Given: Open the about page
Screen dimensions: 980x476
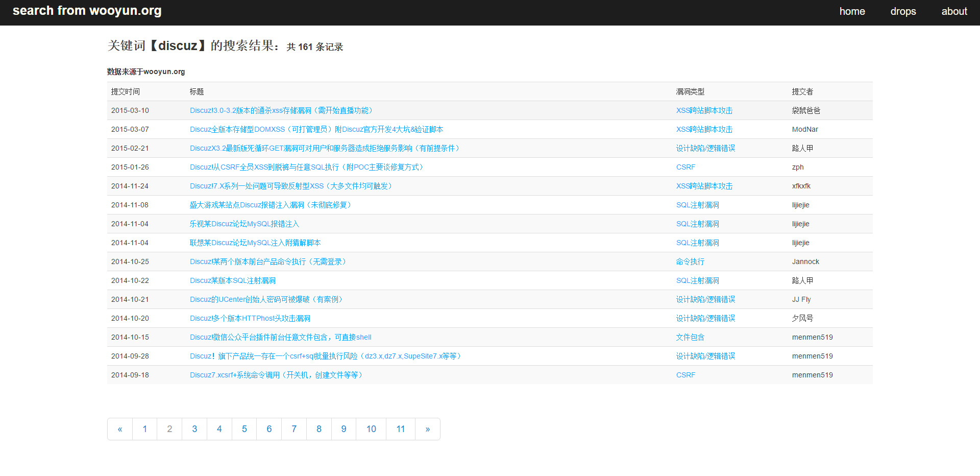Looking at the screenshot, I should coord(954,11).
